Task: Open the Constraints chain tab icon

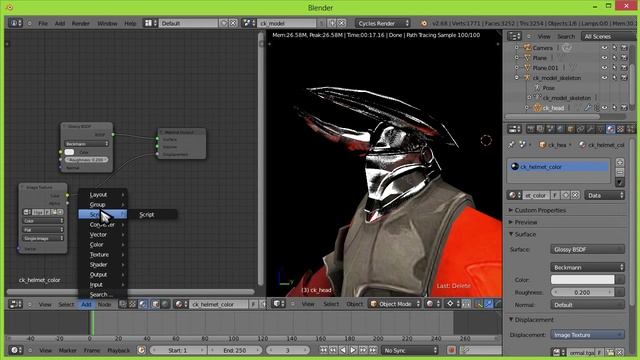Action: click(x=580, y=129)
